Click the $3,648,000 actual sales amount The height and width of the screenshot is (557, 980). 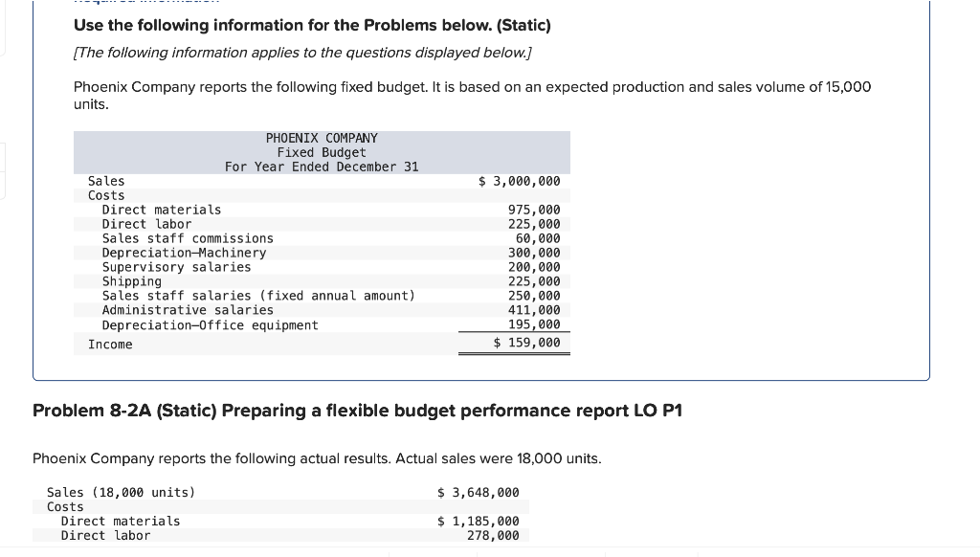pyautogui.click(x=478, y=492)
